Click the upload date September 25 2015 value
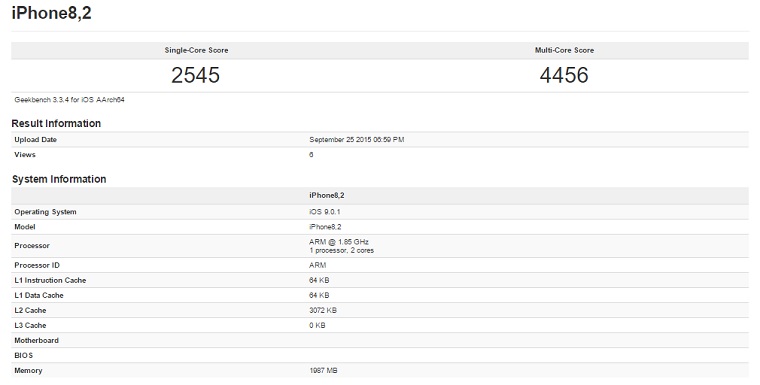Viewport: 760px width, 385px height. pyautogui.click(x=357, y=140)
